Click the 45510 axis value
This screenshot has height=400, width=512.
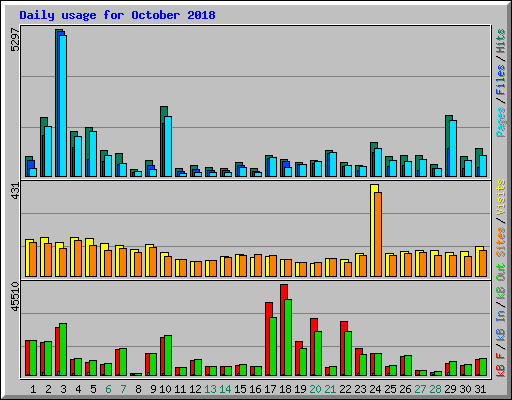coord(15,297)
